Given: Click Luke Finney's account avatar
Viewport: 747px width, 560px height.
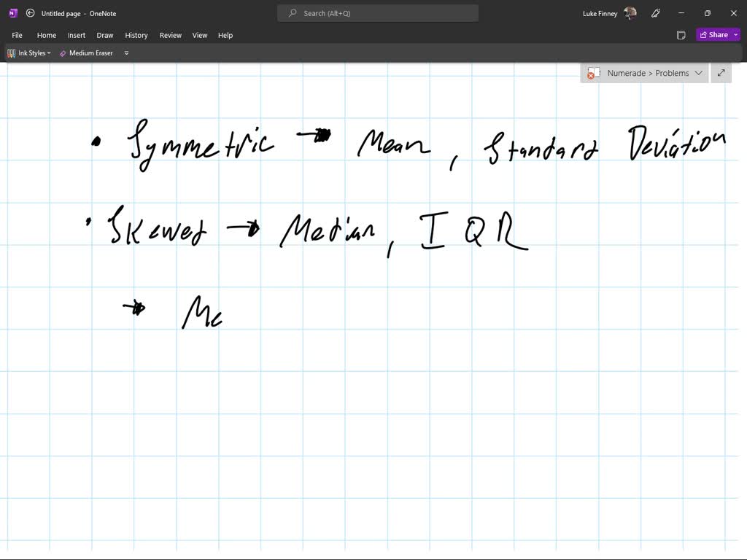Looking at the screenshot, I should tap(629, 12).
